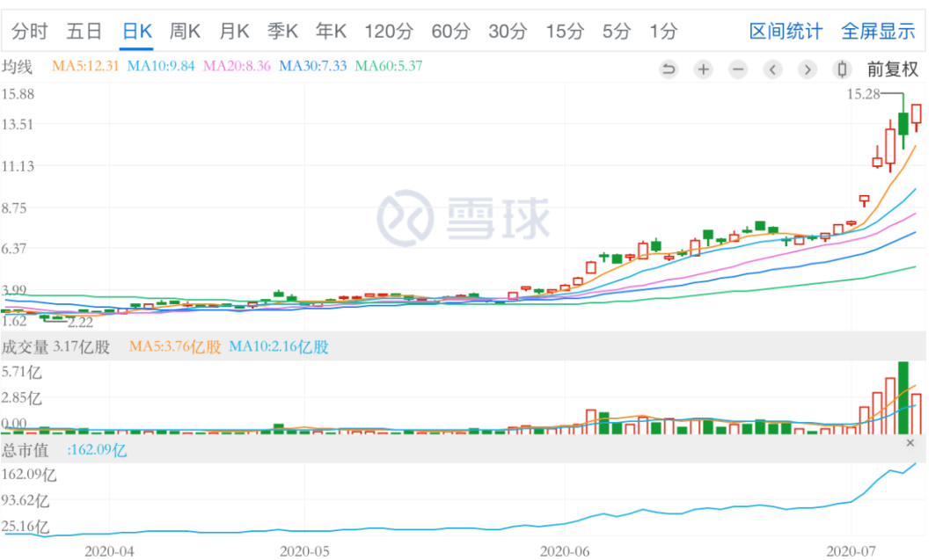
Task: Click the MA20:8.36 indicator label
Action: click(x=237, y=66)
